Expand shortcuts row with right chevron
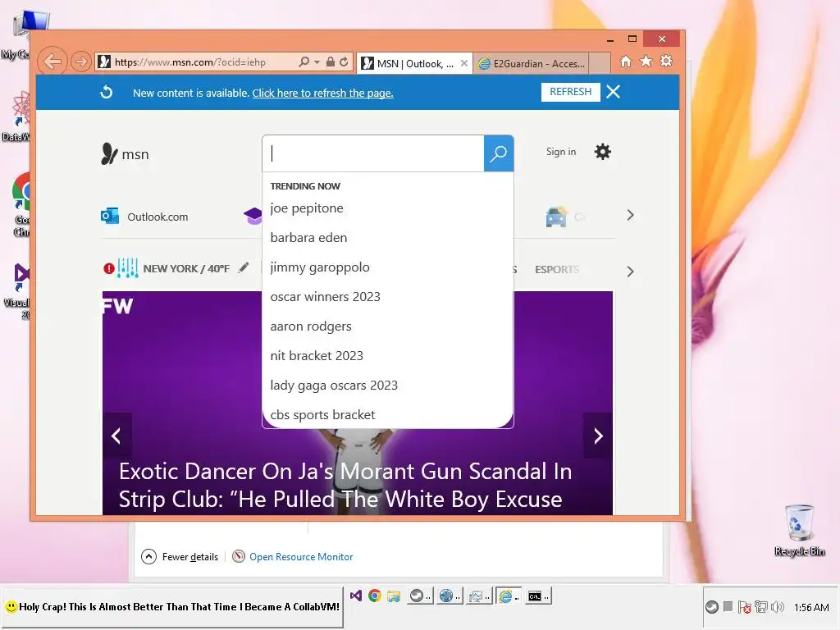This screenshot has height=630, width=840. pos(630,216)
